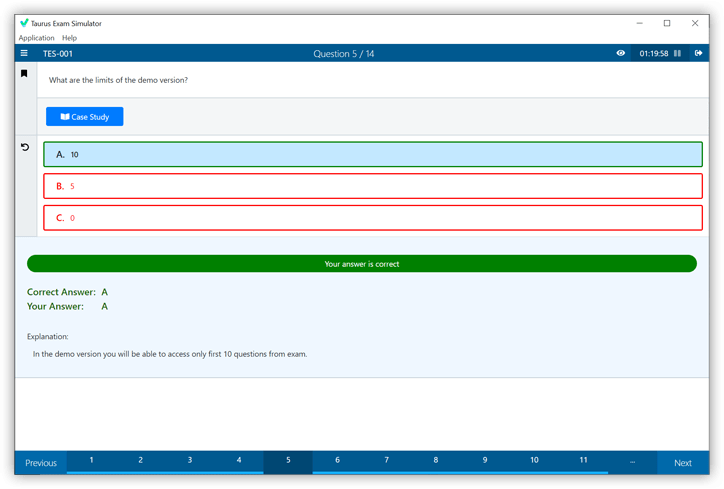The width and height of the screenshot is (724, 489).
Task: Toggle the eye show-answer icon
Action: (621, 53)
